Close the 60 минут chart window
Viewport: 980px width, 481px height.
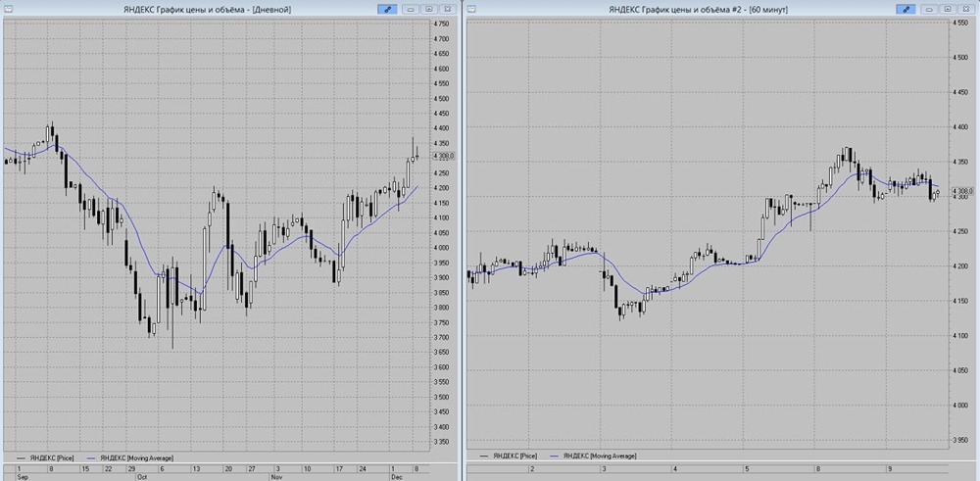point(966,9)
